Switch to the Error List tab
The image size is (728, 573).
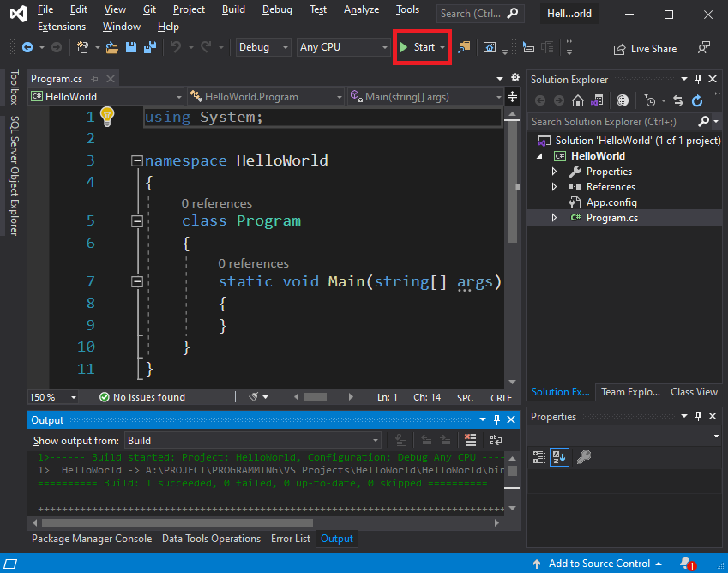coord(290,539)
